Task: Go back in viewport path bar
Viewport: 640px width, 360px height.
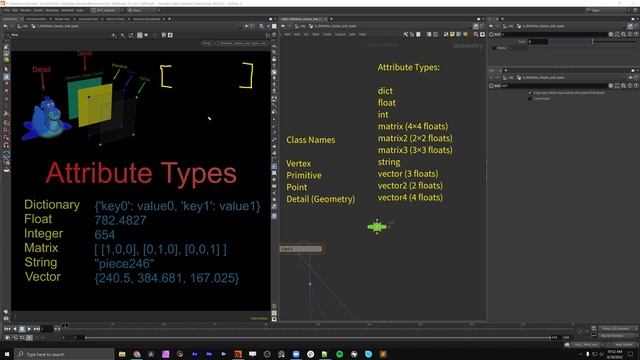Action: coord(5,26)
